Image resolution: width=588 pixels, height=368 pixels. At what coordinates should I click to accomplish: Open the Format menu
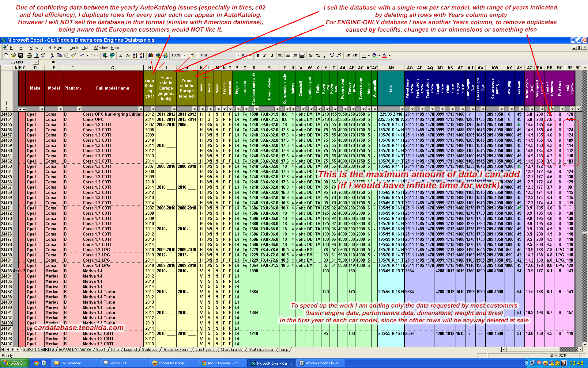pyautogui.click(x=60, y=48)
